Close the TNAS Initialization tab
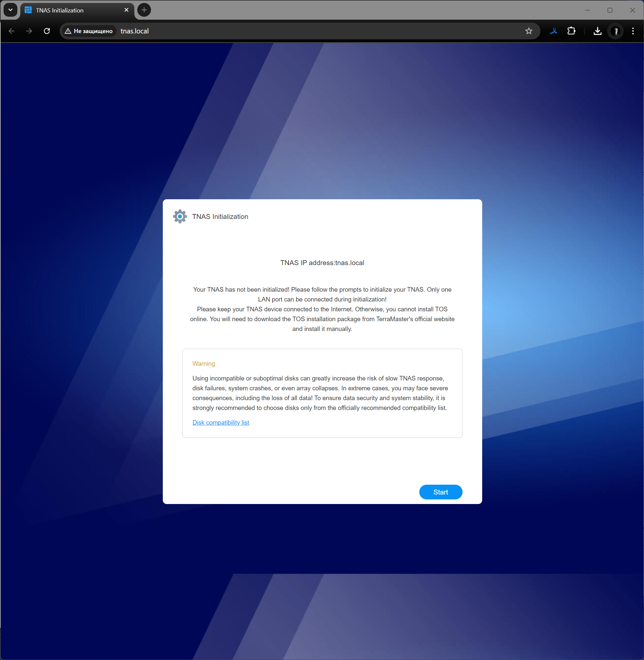 pos(126,10)
